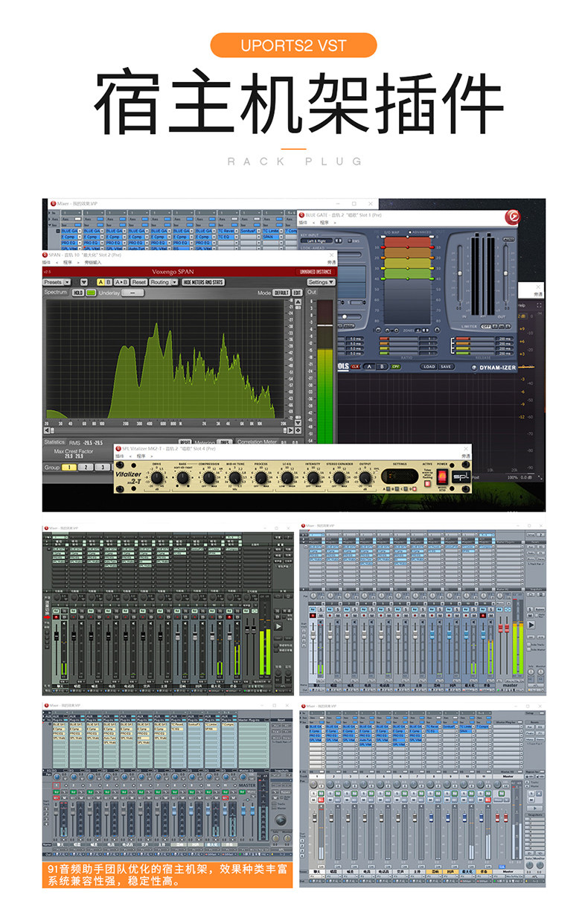Open the Underlay selector in SPAN

pyautogui.click(x=132, y=293)
